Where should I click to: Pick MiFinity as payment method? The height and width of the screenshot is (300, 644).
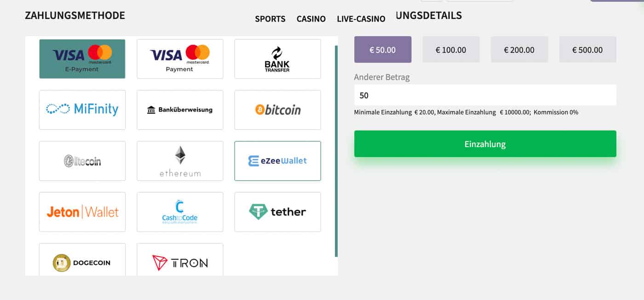pyautogui.click(x=82, y=110)
